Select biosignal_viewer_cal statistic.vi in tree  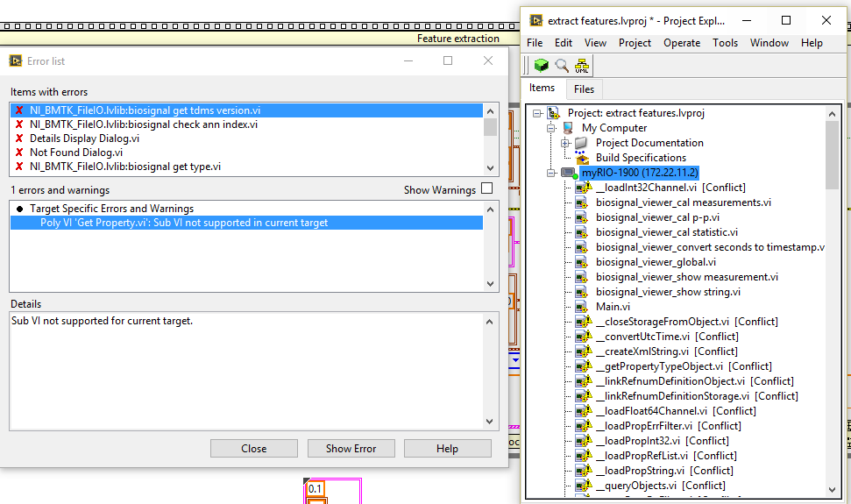[x=666, y=232]
